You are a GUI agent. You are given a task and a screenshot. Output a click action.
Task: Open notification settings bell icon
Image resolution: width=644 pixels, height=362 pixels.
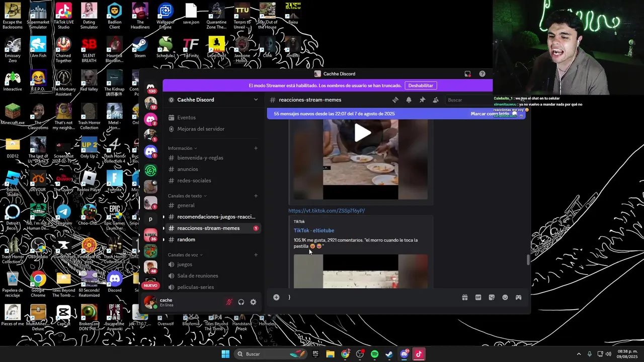(409, 100)
